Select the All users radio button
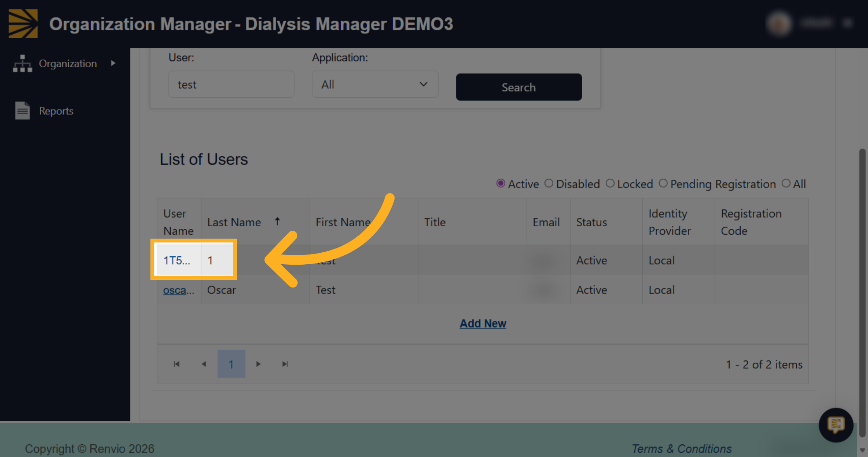868x457 pixels. (x=786, y=183)
